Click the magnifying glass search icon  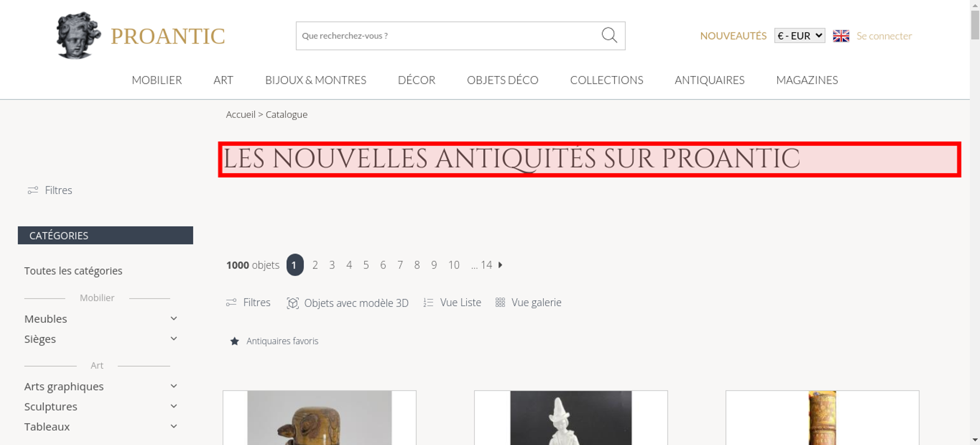pyautogui.click(x=609, y=35)
